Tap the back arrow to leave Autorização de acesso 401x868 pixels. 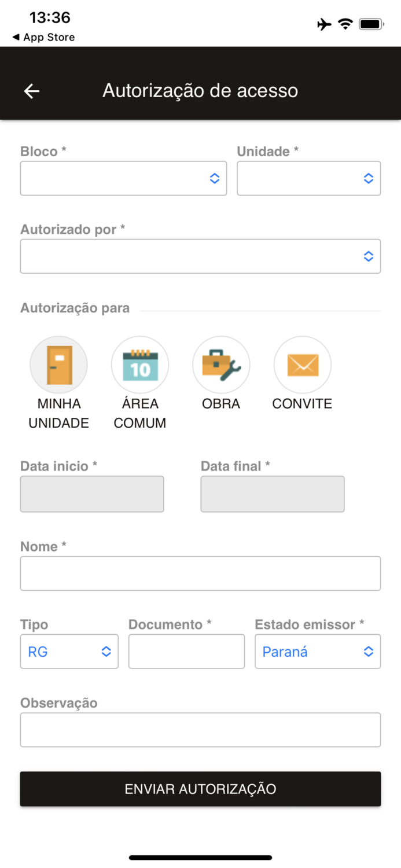31,91
